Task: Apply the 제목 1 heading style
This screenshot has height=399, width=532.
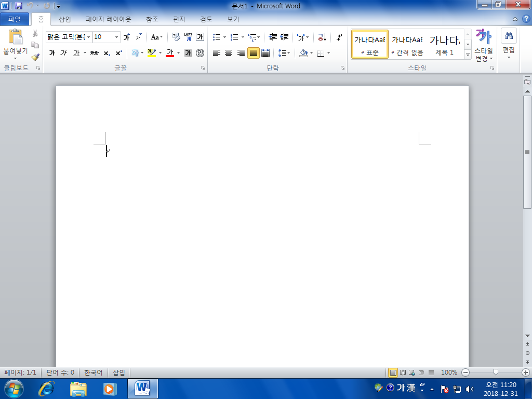Action: click(445, 44)
